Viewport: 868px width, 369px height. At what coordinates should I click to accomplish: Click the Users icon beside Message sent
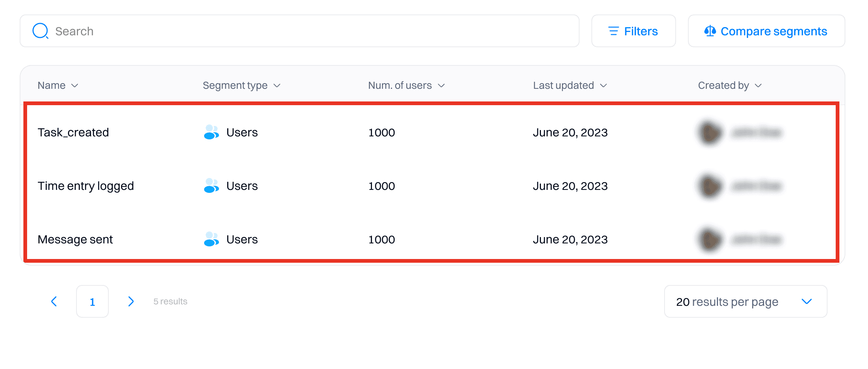click(211, 240)
